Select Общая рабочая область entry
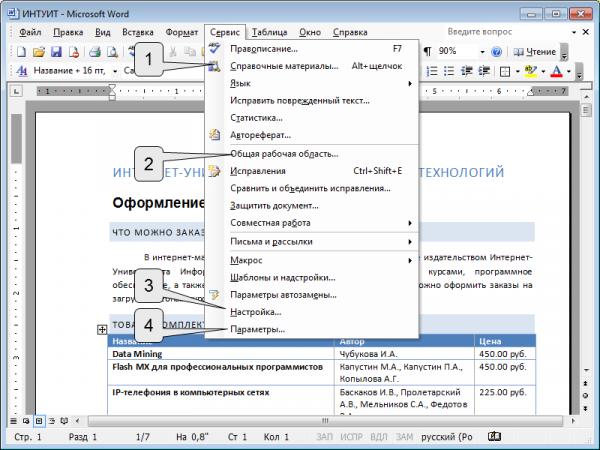Viewport: 600px width, 450px height. pyautogui.click(x=311, y=154)
